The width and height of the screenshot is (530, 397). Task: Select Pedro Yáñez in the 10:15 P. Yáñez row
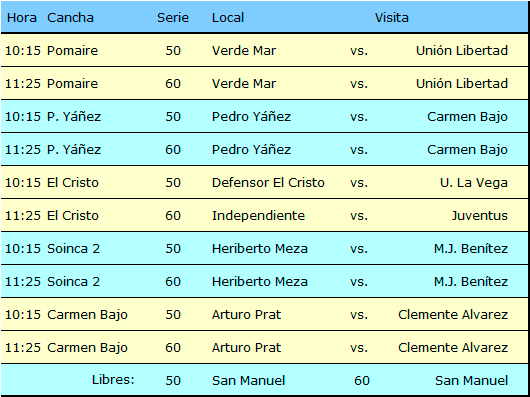(x=251, y=117)
